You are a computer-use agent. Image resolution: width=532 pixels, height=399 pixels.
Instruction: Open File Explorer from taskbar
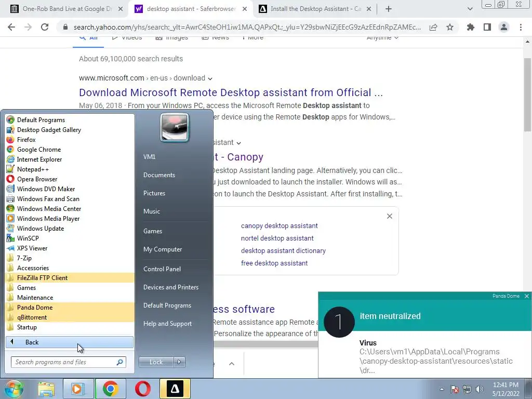[x=46, y=389]
